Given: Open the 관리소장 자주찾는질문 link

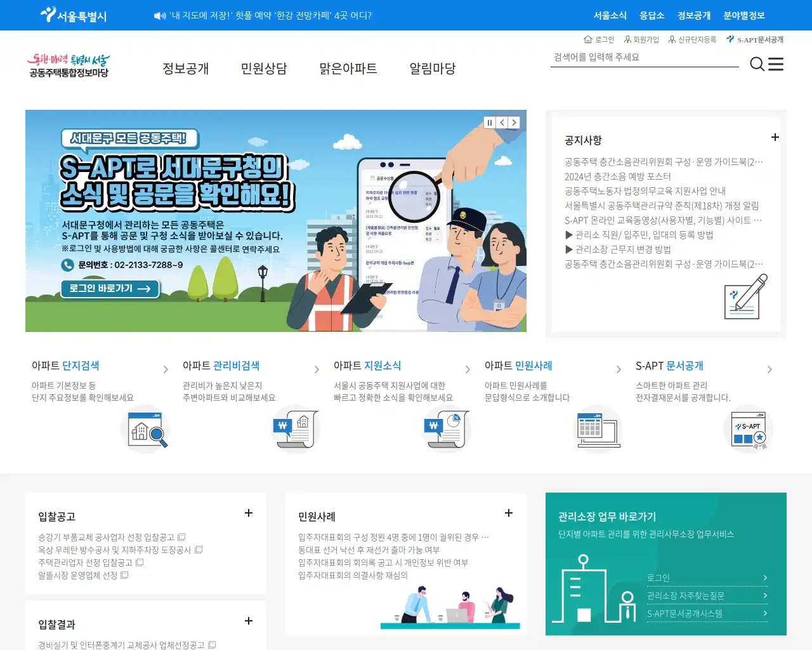Looking at the screenshot, I should click(x=684, y=595).
